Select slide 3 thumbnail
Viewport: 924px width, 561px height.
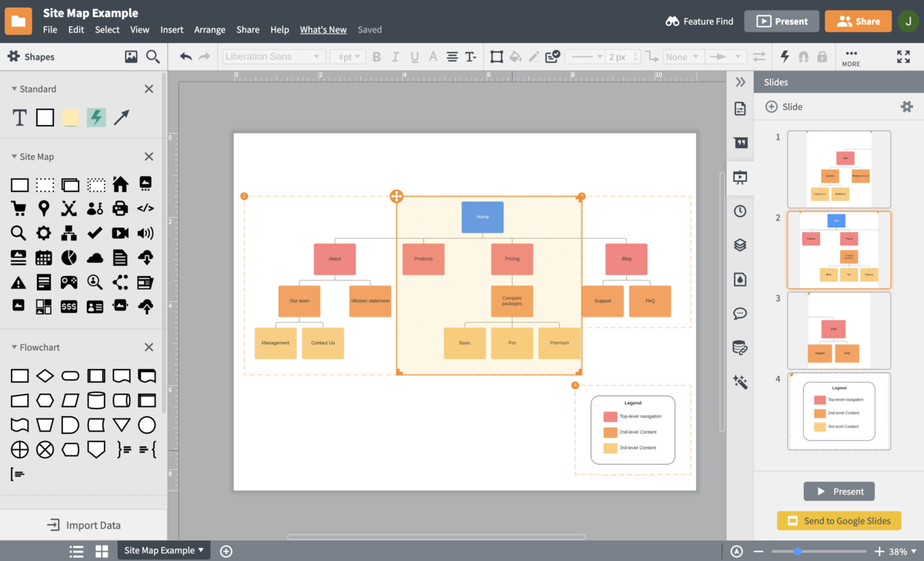(x=839, y=330)
